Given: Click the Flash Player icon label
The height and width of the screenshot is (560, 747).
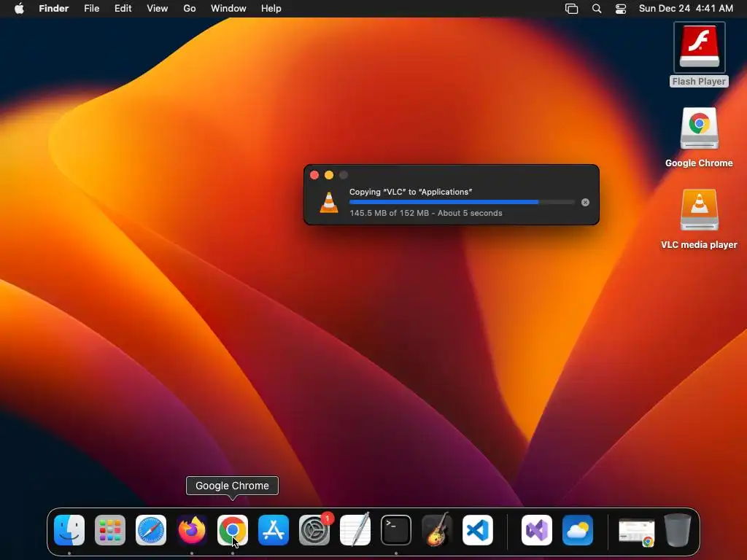Looking at the screenshot, I should pos(700,82).
